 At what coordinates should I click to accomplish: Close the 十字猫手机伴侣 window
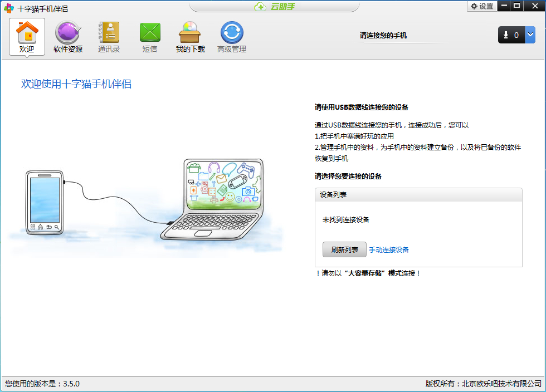pos(534,6)
